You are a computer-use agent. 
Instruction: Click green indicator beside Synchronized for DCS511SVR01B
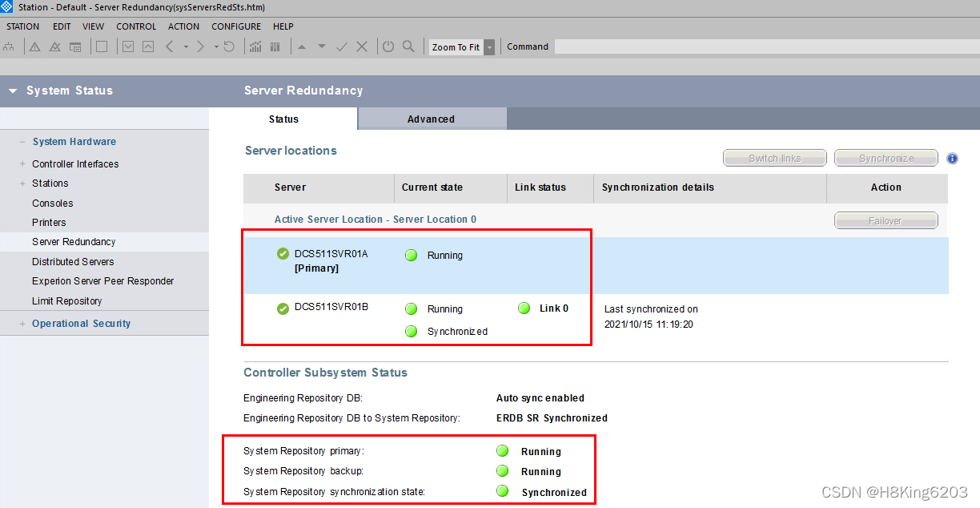(x=411, y=331)
